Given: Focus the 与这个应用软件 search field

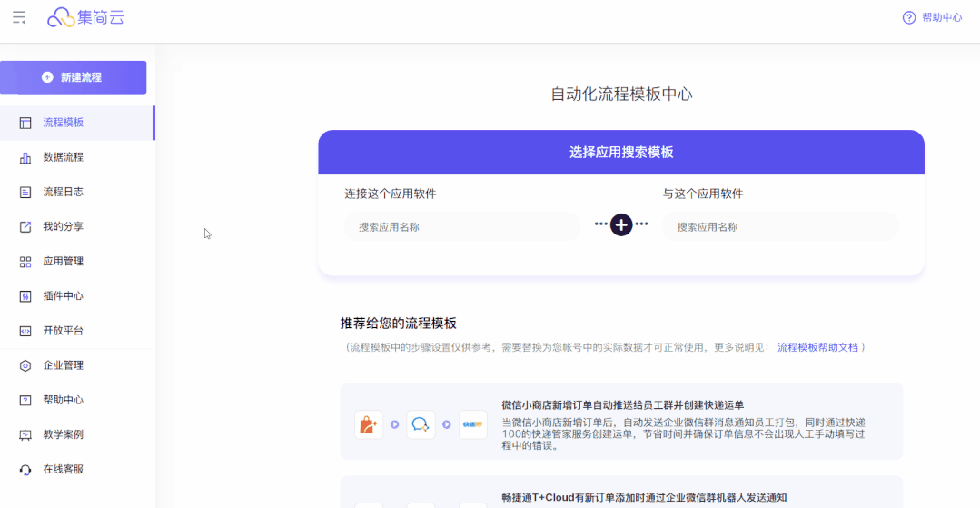Looking at the screenshot, I should (x=780, y=227).
